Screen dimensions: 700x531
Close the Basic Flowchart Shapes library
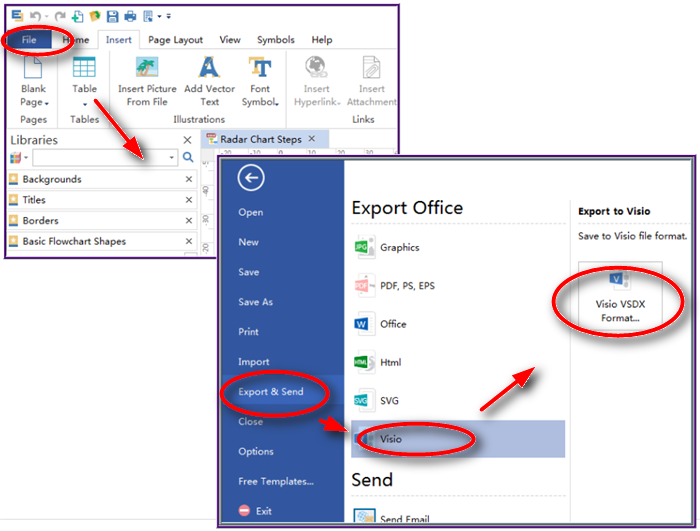click(189, 241)
